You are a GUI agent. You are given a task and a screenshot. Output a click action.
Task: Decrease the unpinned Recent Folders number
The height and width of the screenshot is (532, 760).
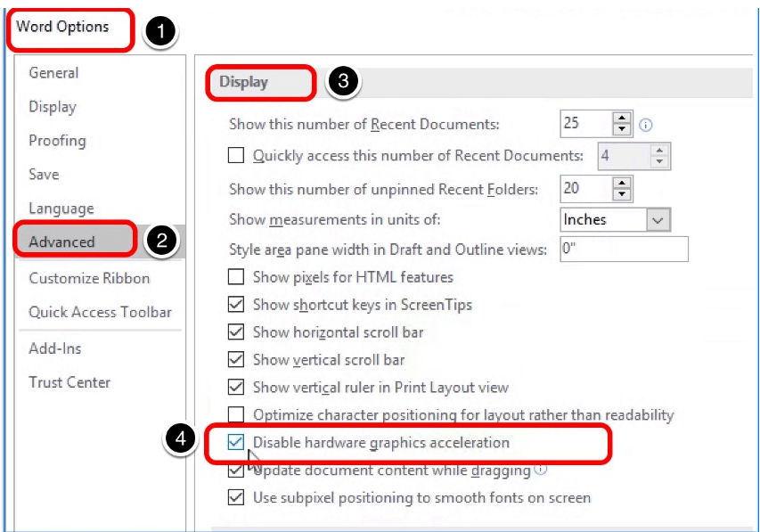pos(622,194)
